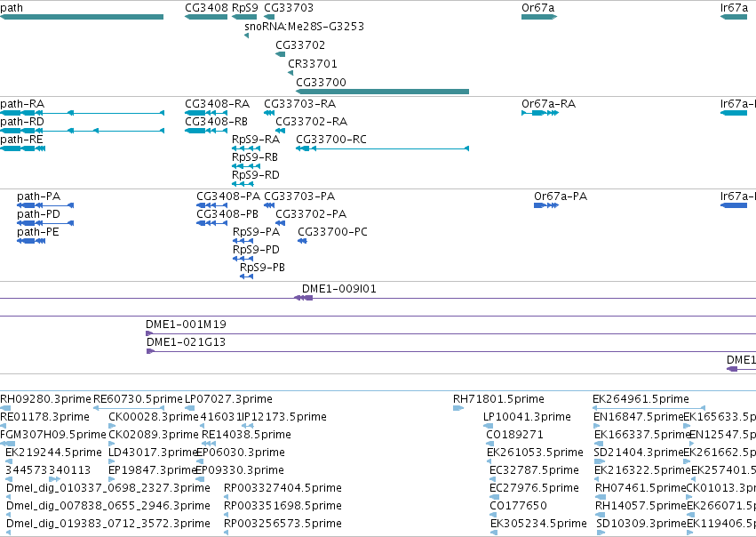The width and height of the screenshot is (756, 537).
Task: Select transcript CG3408-RA
Action: click(x=218, y=104)
